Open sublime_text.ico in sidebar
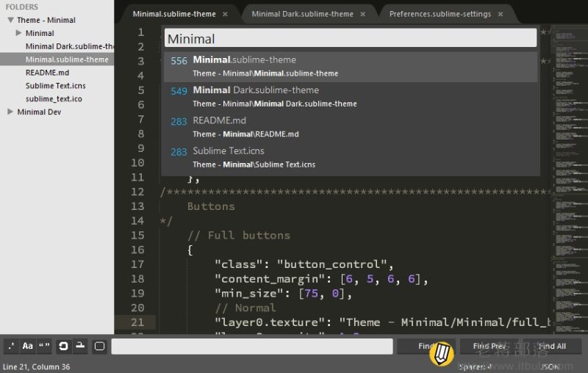The width and height of the screenshot is (588, 373). point(54,98)
